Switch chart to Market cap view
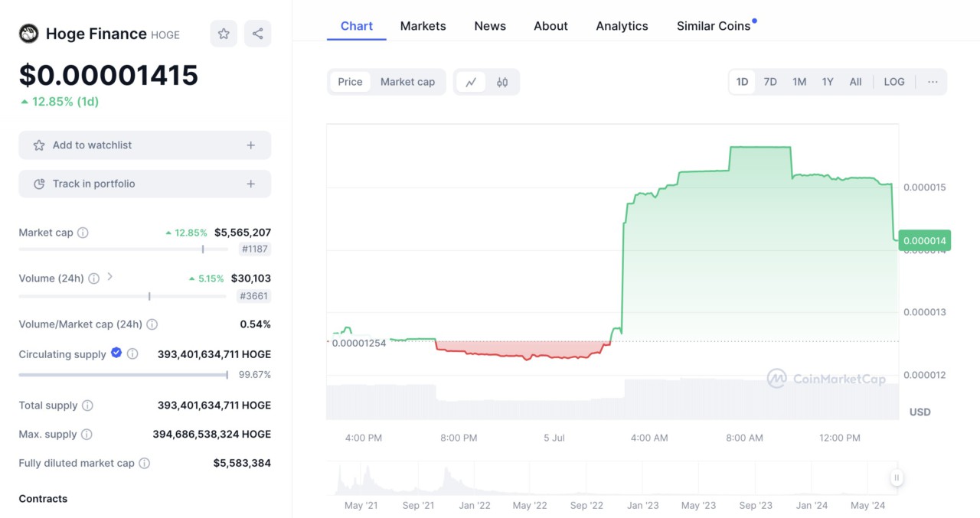Viewport: 980px width, 518px height. tap(407, 81)
